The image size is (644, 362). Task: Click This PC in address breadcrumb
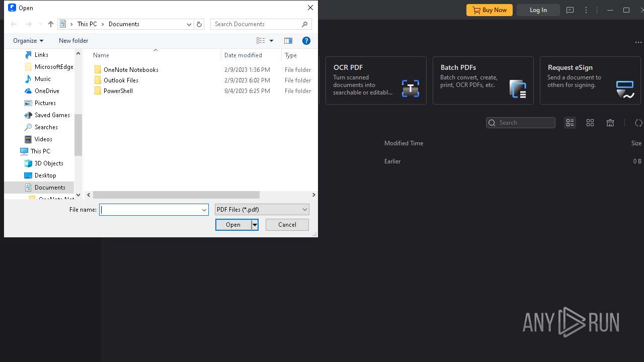click(x=87, y=24)
